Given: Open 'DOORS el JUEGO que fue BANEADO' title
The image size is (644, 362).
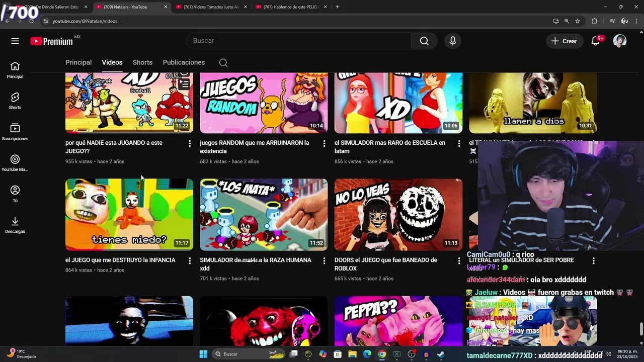Looking at the screenshot, I should tap(386, 264).
